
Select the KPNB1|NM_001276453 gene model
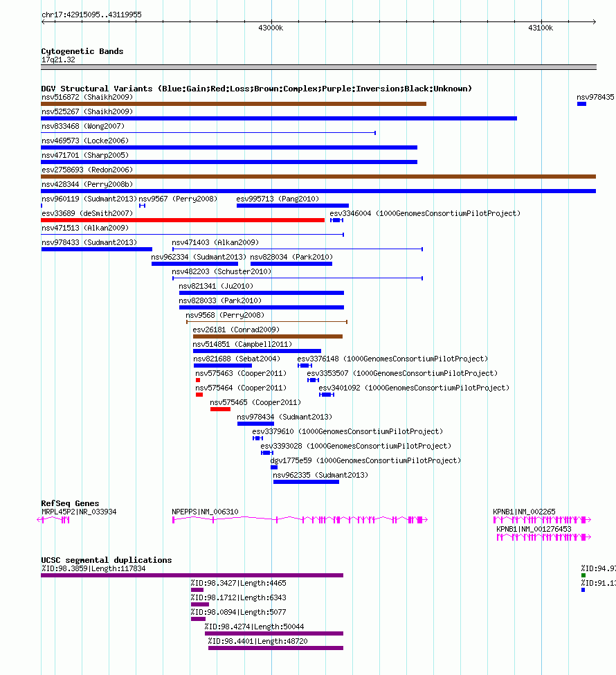click(x=544, y=537)
